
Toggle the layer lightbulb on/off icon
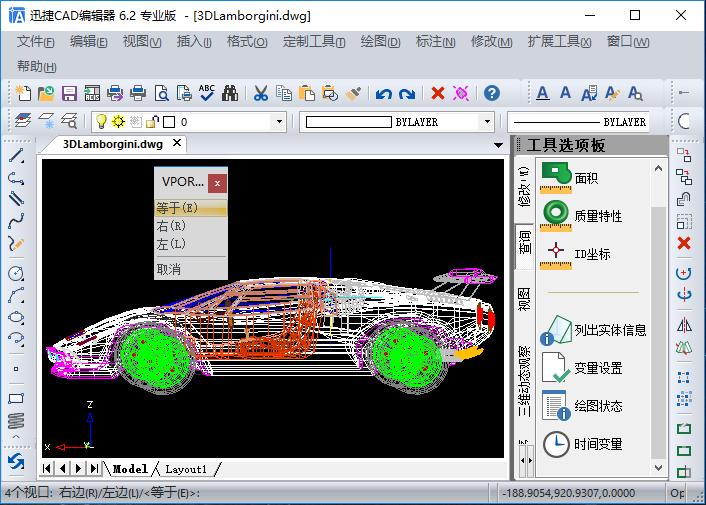[x=101, y=122]
